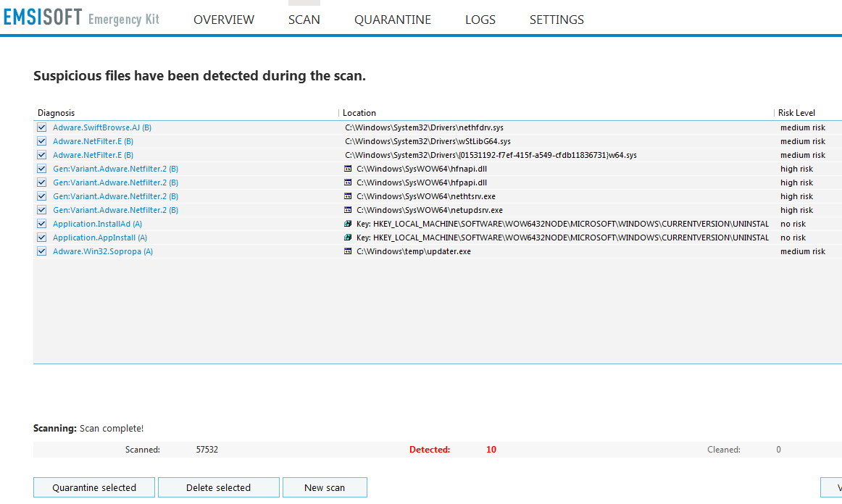
Task: Click the file icon beside nethtsrv.exe
Action: [x=348, y=196]
